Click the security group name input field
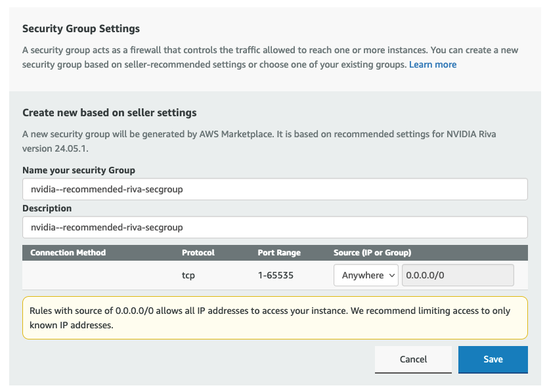This screenshot has width=547, height=392. (274, 189)
